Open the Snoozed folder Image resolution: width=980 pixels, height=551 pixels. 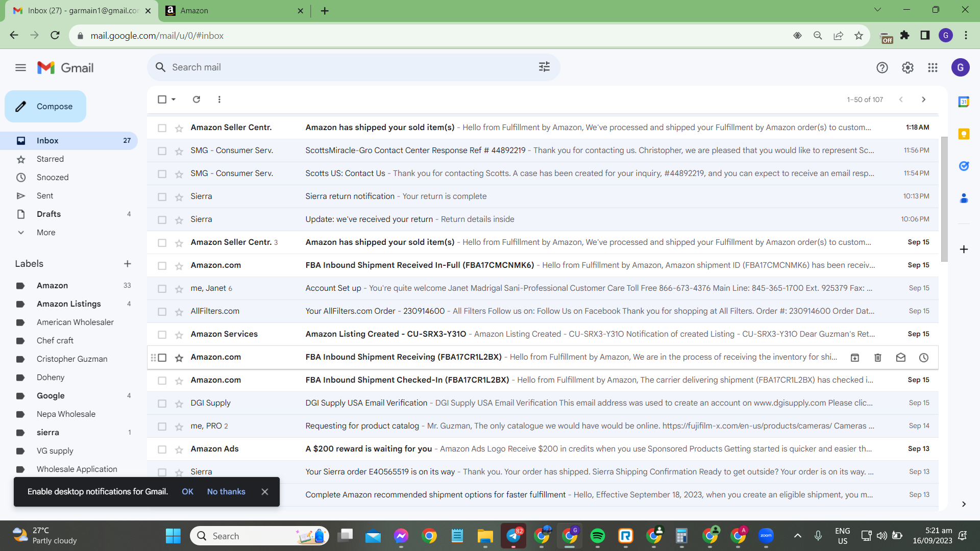[x=69, y=178]
